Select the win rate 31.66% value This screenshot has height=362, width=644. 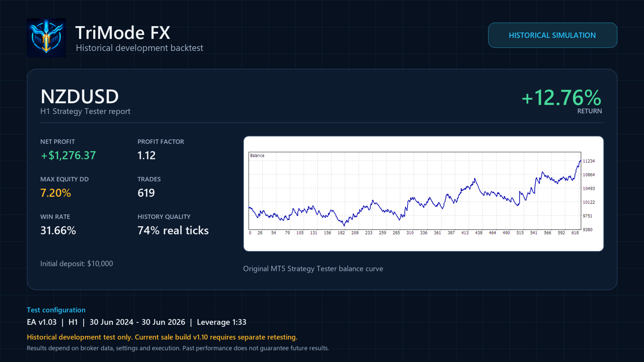click(58, 230)
